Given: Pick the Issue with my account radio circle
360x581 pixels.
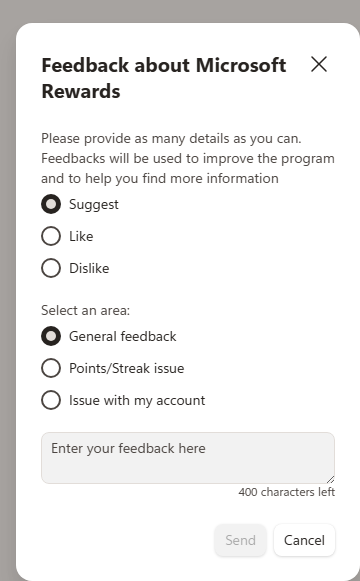Looking at the screenshot, I should tap(51, 400).
